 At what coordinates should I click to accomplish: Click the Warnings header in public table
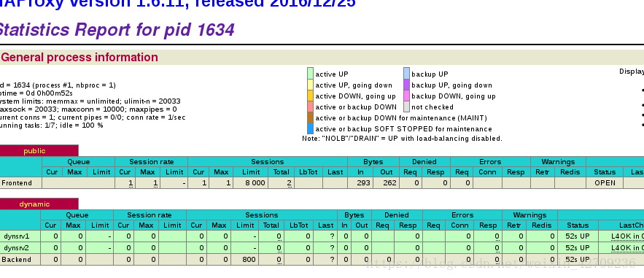coord(558,162)
